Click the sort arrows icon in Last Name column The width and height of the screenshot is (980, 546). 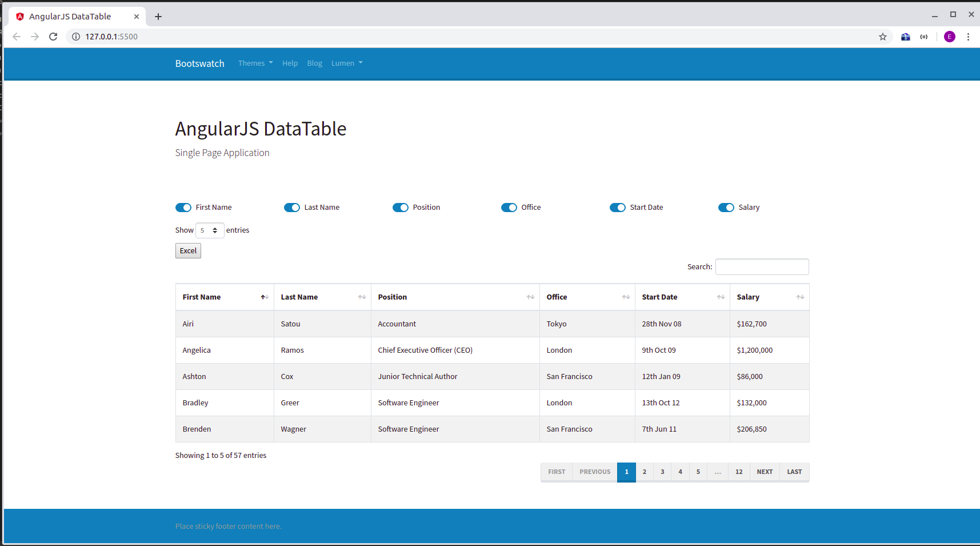[362, 297]
